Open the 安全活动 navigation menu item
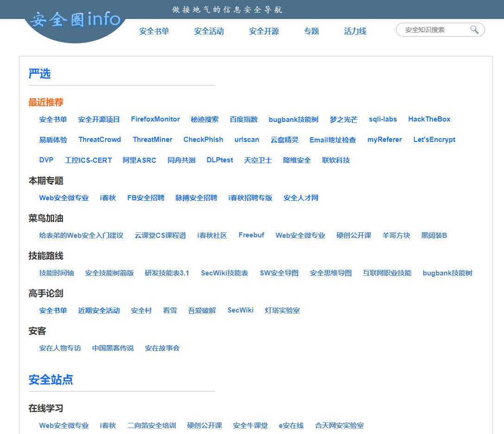 tap(209, 31)
